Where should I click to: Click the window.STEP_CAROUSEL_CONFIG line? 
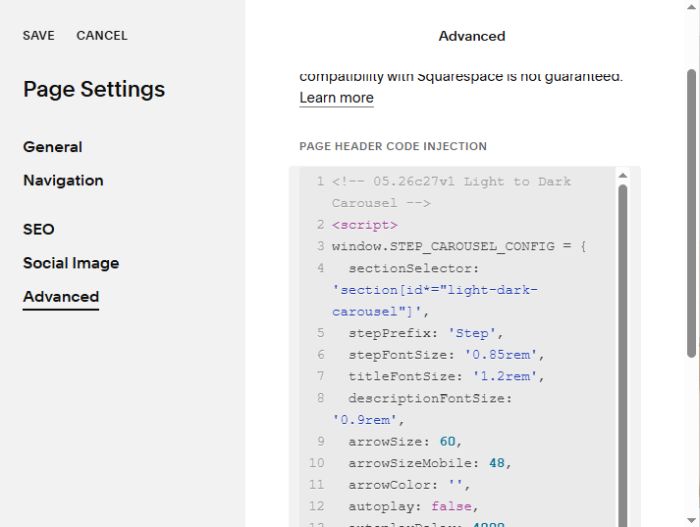point(459,246)
